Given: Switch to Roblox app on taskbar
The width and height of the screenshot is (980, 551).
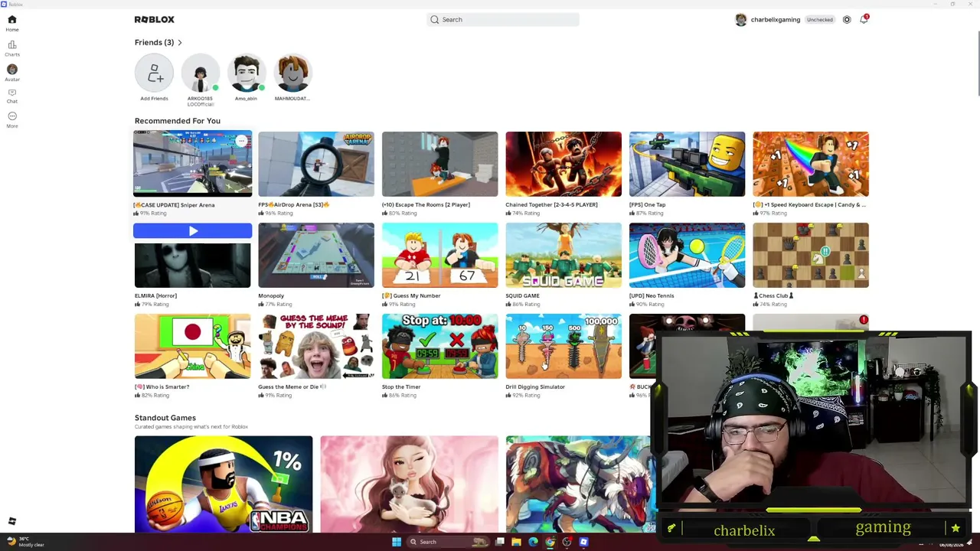Looking at the screenshot, I should [x=583, y=542].
